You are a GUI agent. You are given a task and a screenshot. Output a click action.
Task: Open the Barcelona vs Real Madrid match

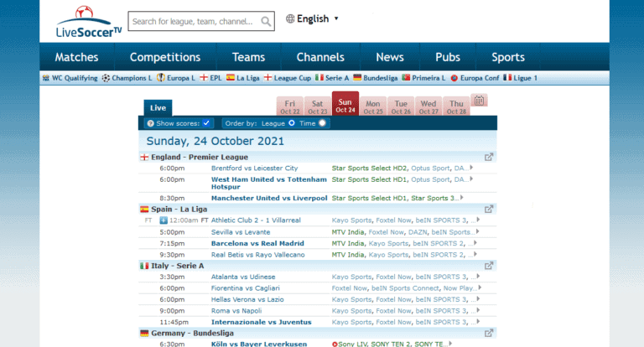[257, 244]
